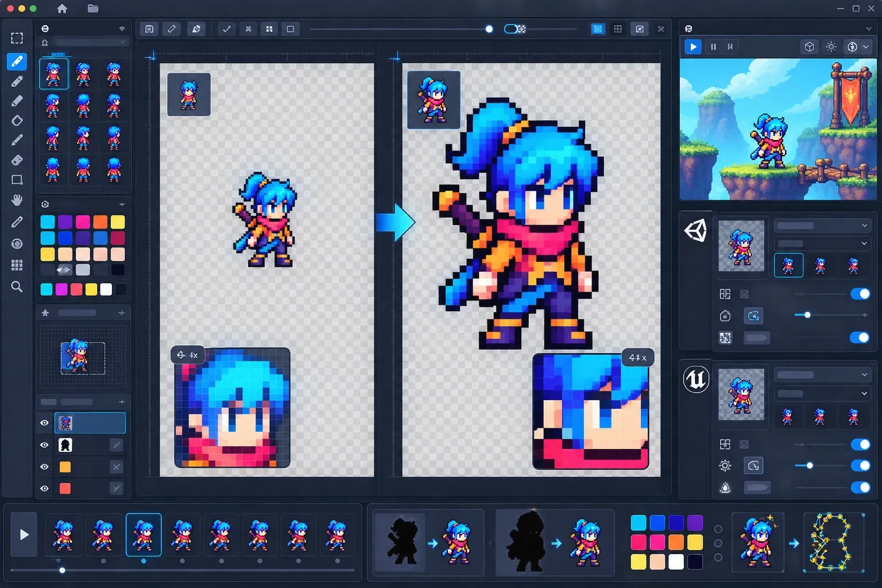Image resolution: width=882 pixels, height=588 pixels.
Task: Collapse the game preview panel with header chevron
Action: click(868, 29)
